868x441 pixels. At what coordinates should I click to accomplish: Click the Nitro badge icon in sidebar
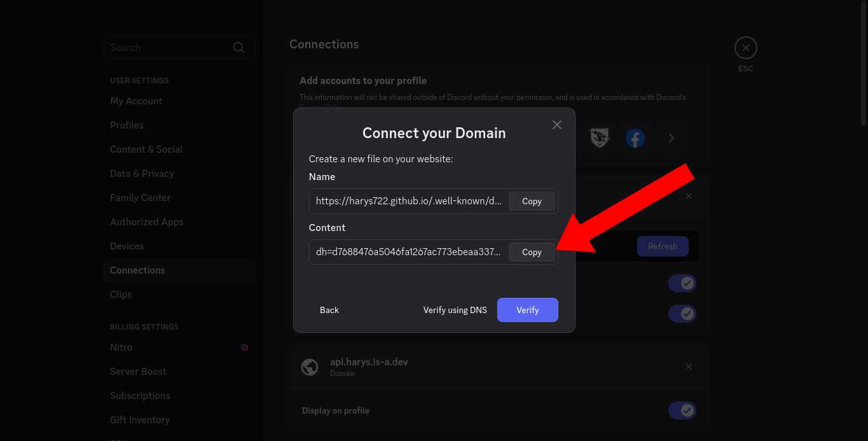click(x=244, y=347)
